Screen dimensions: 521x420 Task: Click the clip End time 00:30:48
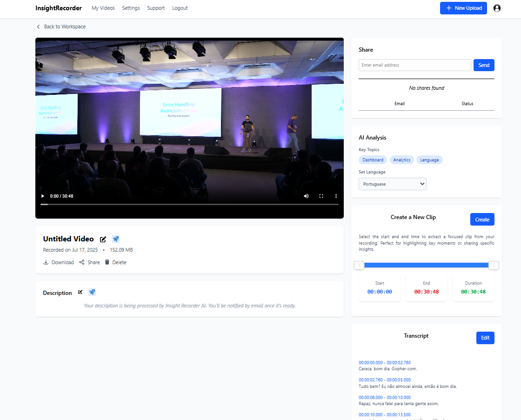click(x=426, y=292)
